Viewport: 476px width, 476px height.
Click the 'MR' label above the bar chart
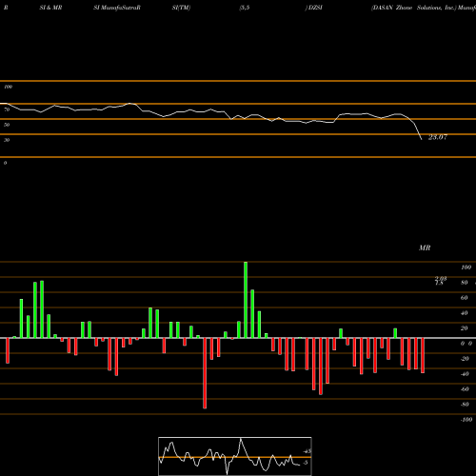tap(425, 248)
